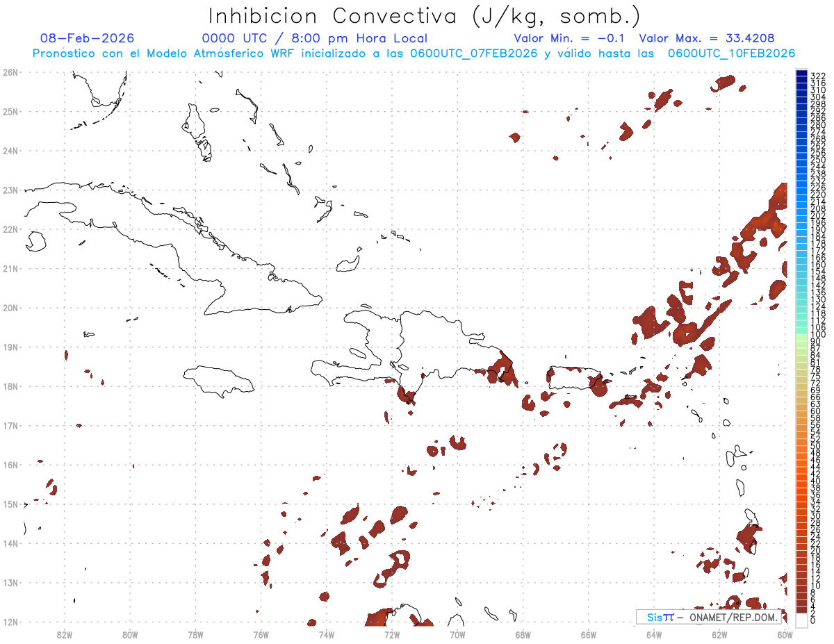Click the 82W longitude label

pos(65,634)
